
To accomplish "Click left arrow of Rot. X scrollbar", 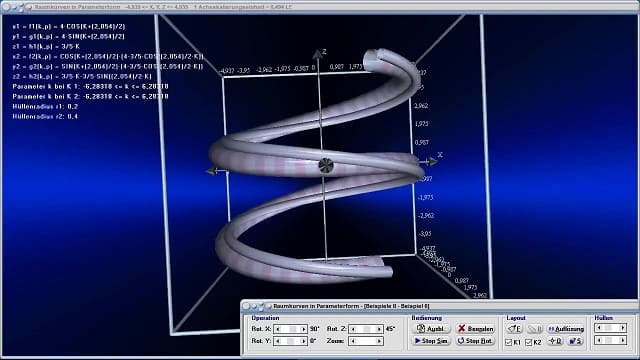I will [278, 329].
